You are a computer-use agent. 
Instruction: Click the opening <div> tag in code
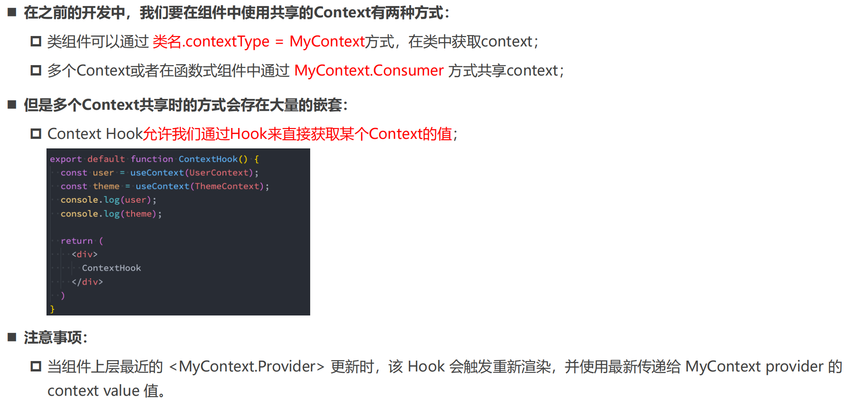(x=85, y=254)
